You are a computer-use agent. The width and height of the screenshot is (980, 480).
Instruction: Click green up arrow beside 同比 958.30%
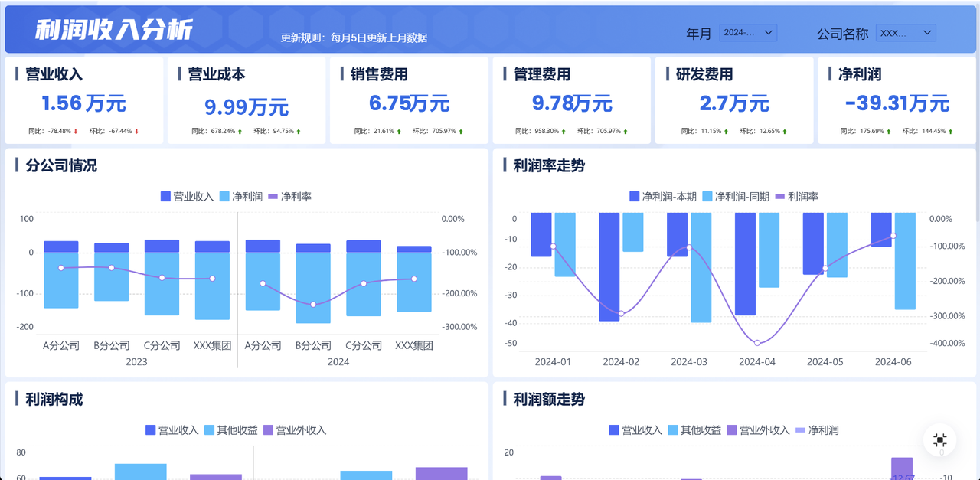coord(564,132)
